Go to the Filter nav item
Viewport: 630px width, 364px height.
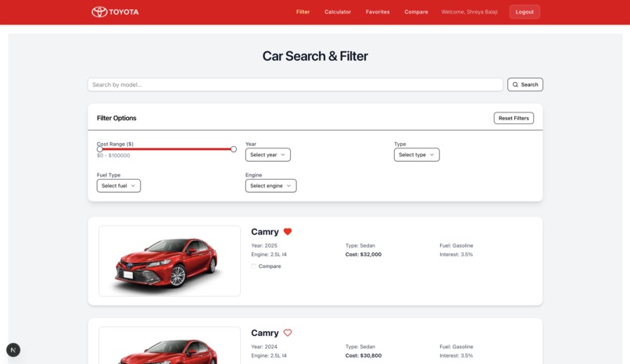click(x=303, y=12)
